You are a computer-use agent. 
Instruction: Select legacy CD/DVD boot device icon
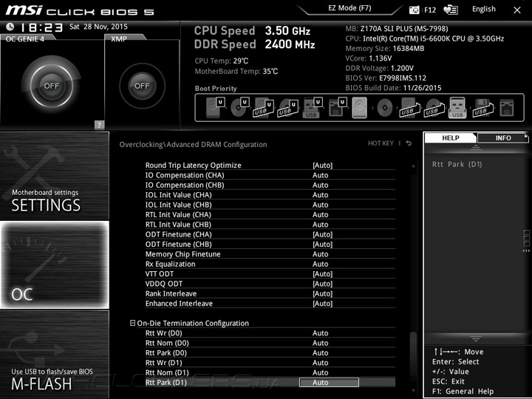pyautogui.click(x=385, y=108)
